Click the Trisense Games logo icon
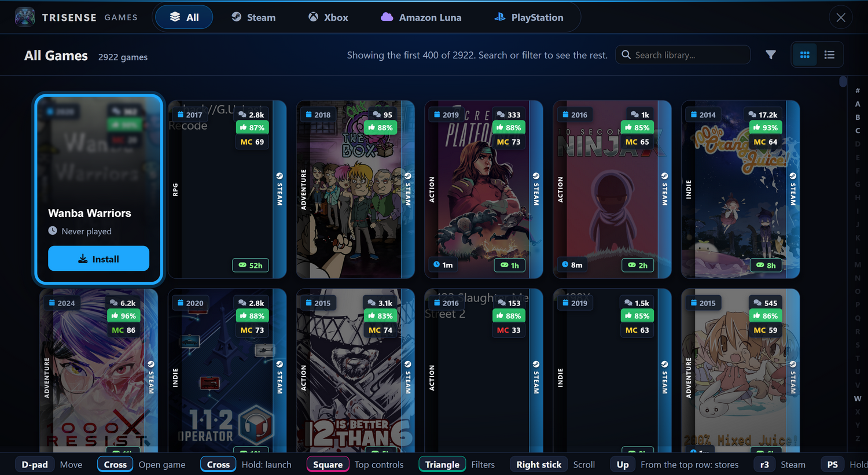 (x=25, y=17)
